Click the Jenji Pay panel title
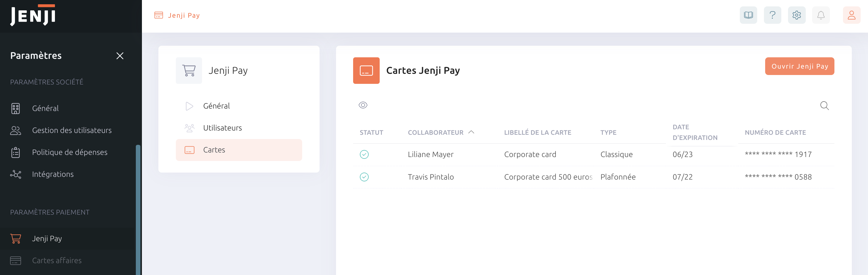This screenshot has width=868, height=275. [228, 71]
